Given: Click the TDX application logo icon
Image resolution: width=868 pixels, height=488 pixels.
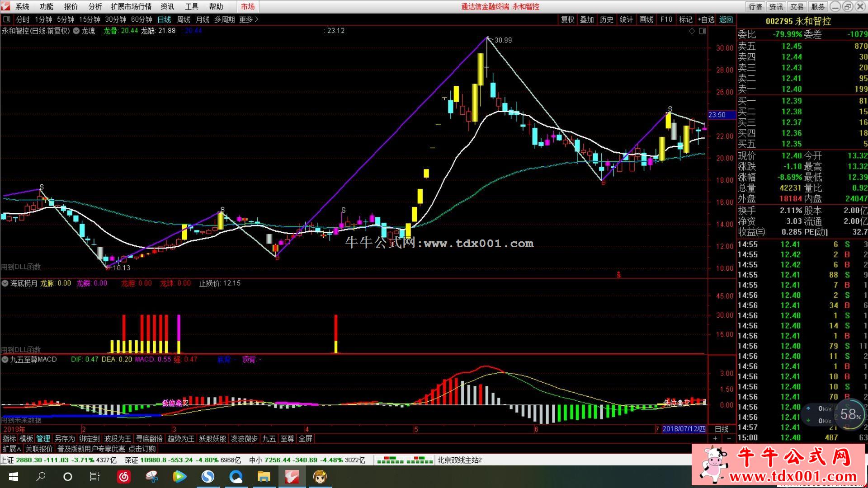Looking at the screenshot, I should click(x=5, y=6).
